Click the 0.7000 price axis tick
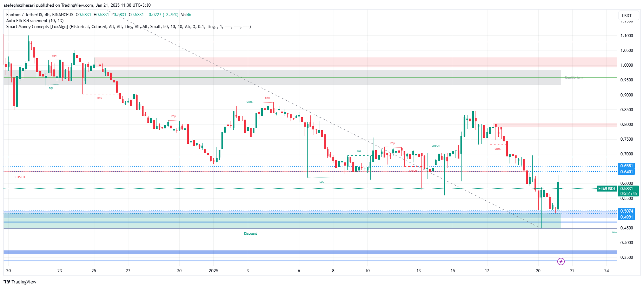644x288 pixels. (627, 154)
